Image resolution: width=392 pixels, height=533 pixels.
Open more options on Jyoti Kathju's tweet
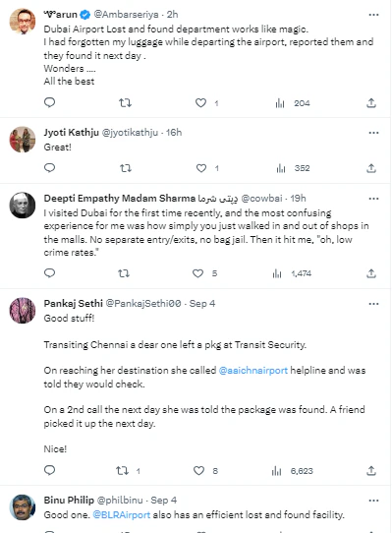[373, 133]
